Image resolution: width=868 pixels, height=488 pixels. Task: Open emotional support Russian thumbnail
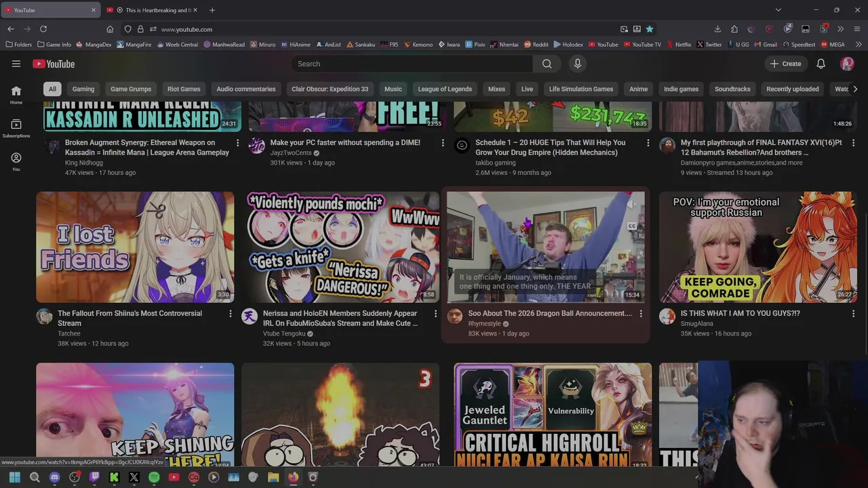point(758,247)
